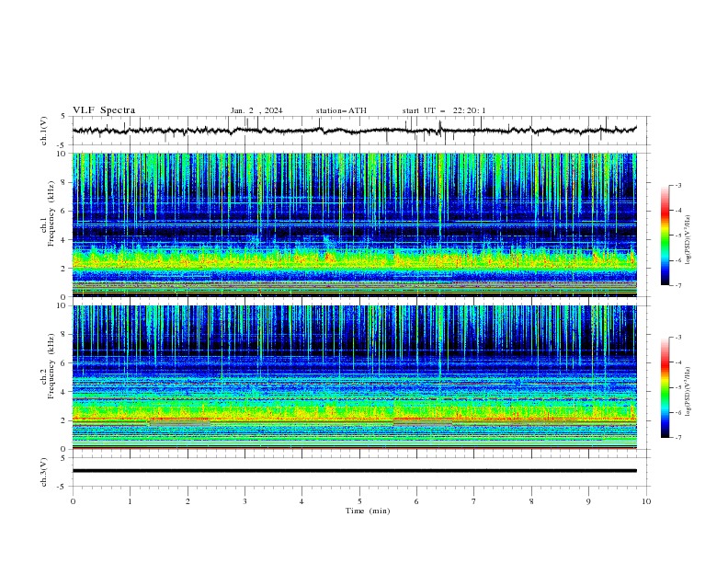Image resolution: width=728 pixels, height=563 pixels.
Task: Click the log(PSD) label beside ch.1 colorbar
Action: pos(688,240)
